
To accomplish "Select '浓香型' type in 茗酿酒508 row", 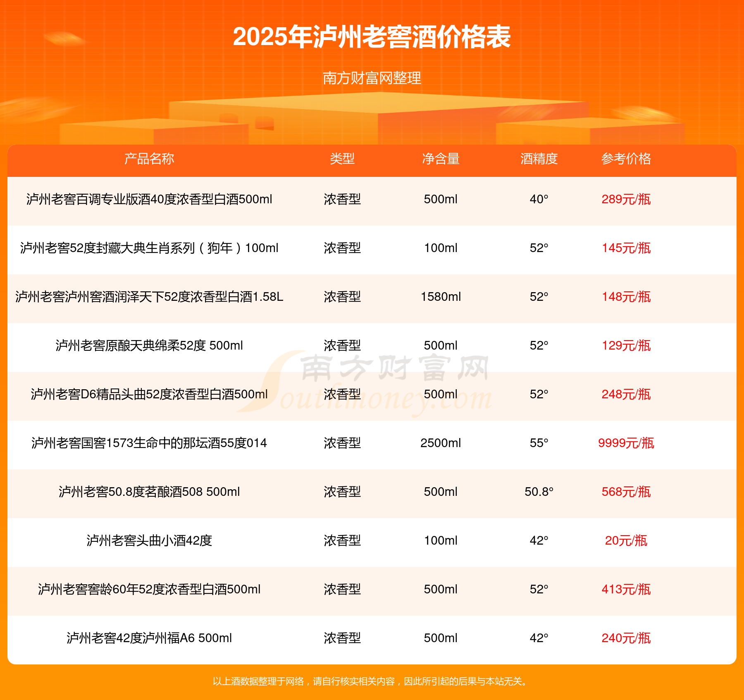I will pyautogui.click(x=342, y=492).
